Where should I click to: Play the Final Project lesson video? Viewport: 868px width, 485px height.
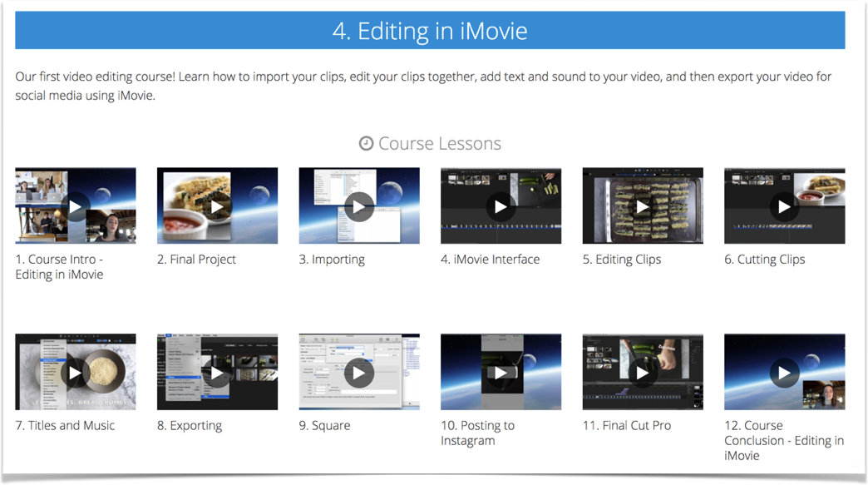click(x=217, y=206)
